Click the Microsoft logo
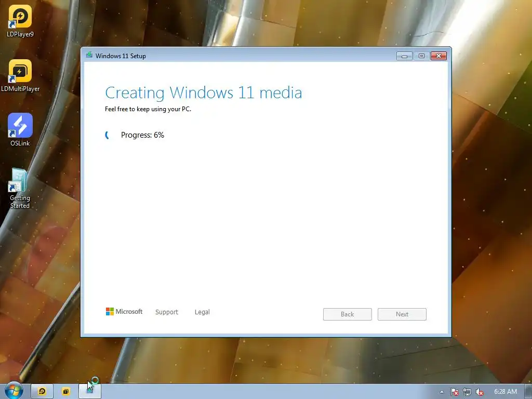Viewport: 532px width, 399px height. point(124,312)
